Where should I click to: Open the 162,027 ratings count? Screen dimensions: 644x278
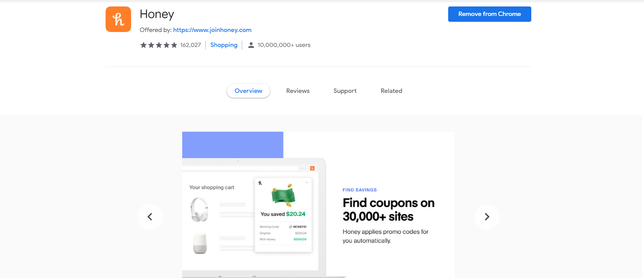coord(190,45)
